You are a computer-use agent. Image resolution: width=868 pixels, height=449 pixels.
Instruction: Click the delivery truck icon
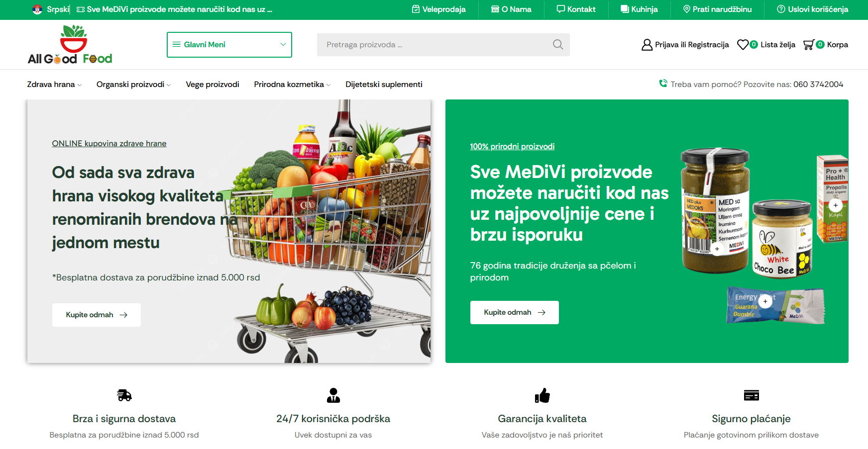pos(124,395)
